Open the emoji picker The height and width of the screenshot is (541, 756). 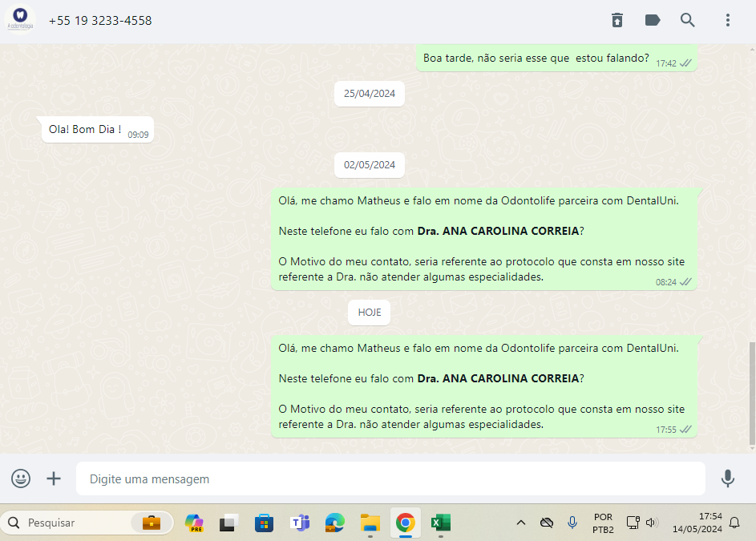21,478
